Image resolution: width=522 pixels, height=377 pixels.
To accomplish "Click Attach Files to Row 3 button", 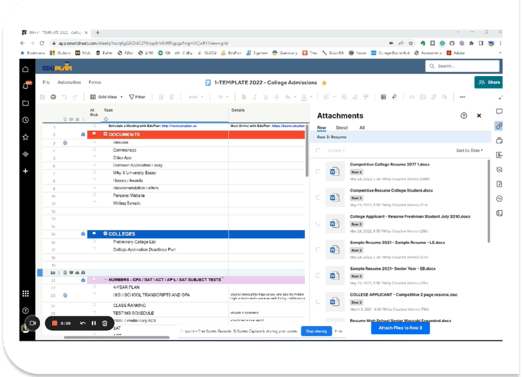I will (x=400, y=328).
